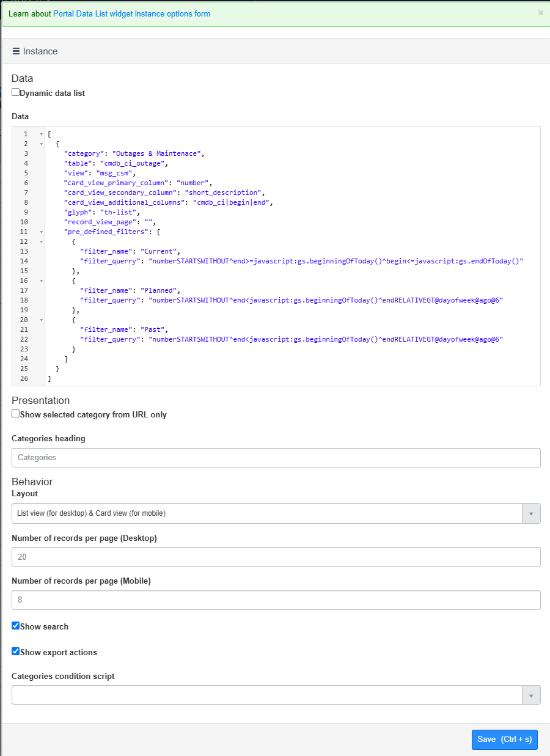550x756 pixels.
Task: Click the hamburger icon beside Instance
Action: (x=16, y=51)
